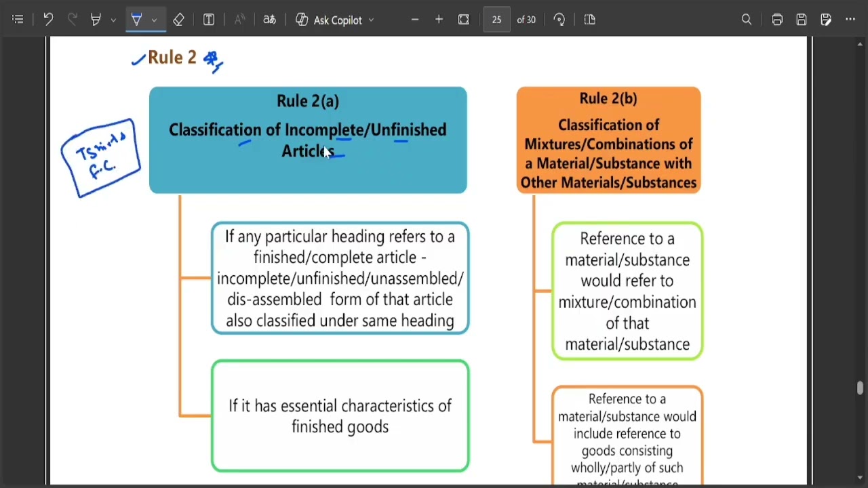The width and height of the screenshot is (868, 488).
Task: Open the Translate tool
Action: (x=270, y=20)
